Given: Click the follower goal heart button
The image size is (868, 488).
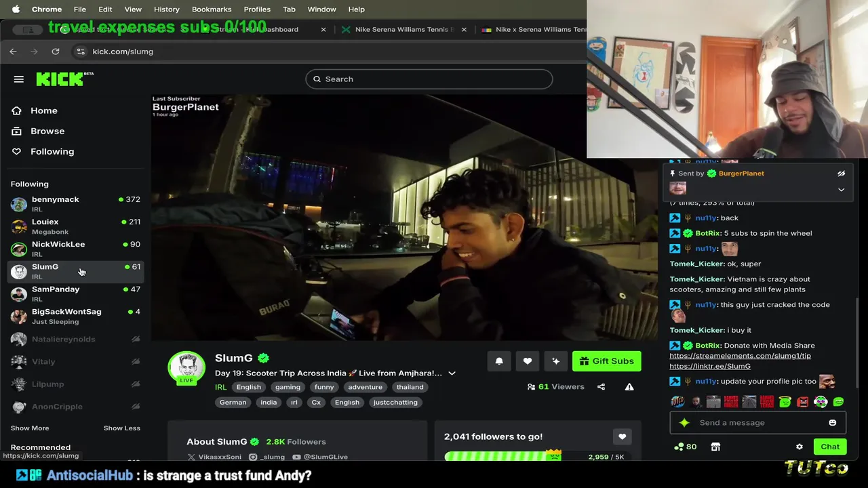Looking at the screenshot, I should point(622,437).
